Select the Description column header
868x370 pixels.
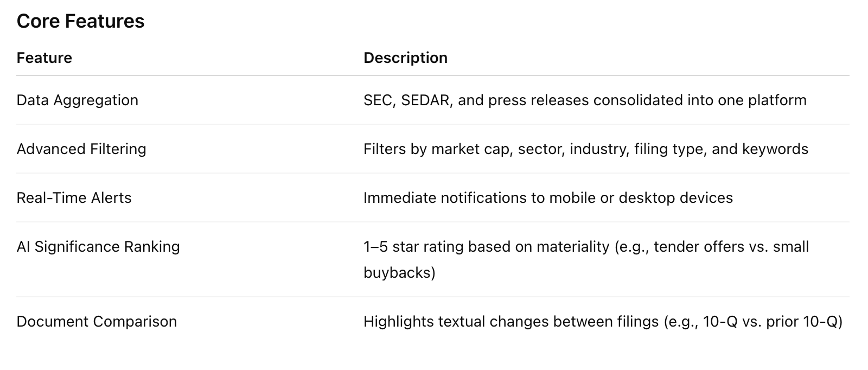[x=405, y=58]
